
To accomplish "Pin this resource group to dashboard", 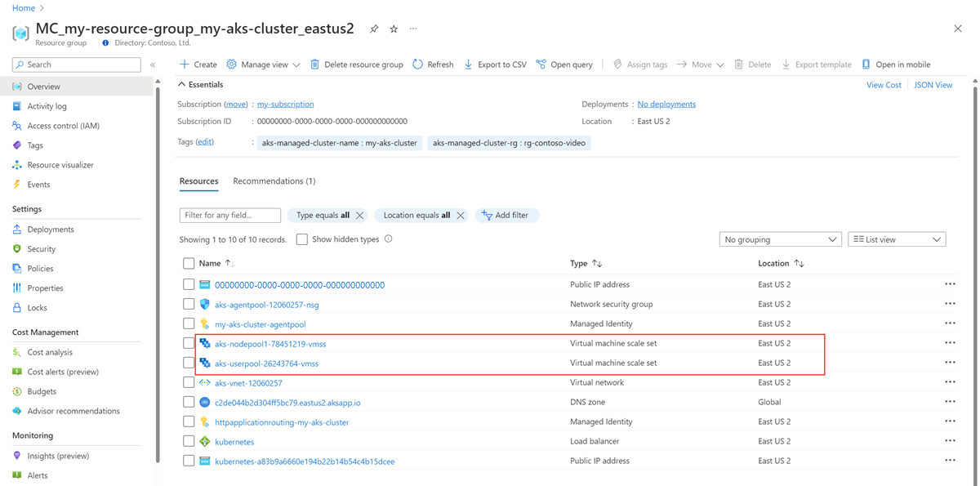I will tap(374, 29).
